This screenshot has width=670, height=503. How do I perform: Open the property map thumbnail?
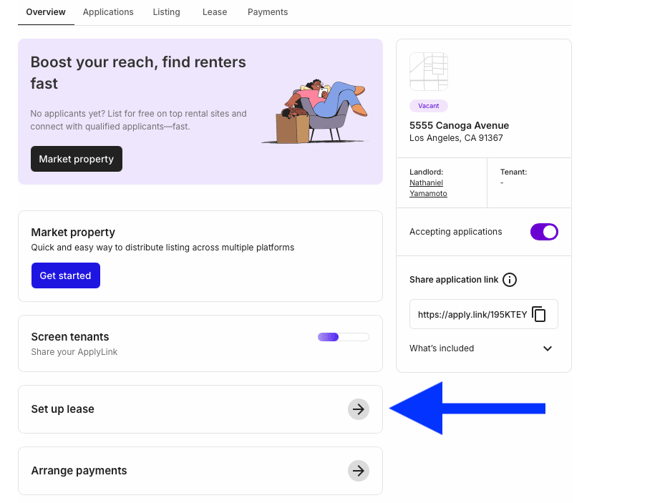tap(429, 71)
